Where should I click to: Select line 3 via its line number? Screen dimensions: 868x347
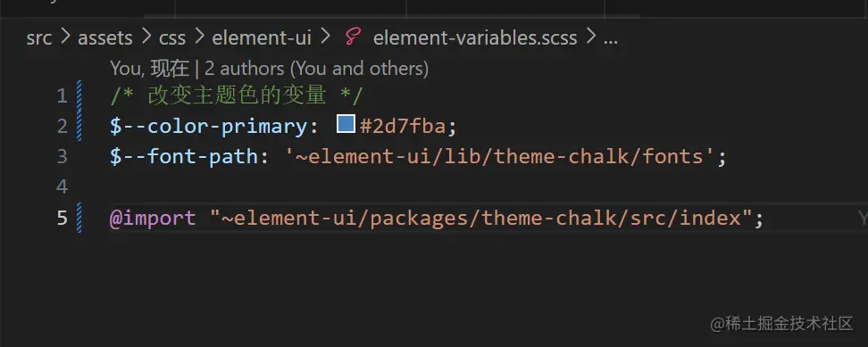click(x=62, y=157)
